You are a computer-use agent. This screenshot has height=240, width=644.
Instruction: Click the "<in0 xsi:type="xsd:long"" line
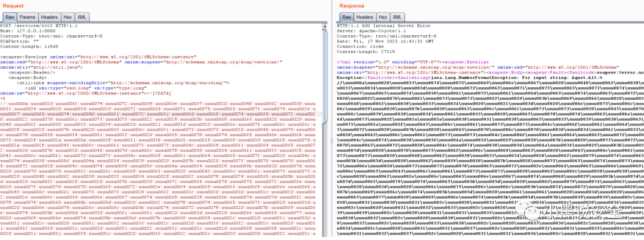(86, 88)
